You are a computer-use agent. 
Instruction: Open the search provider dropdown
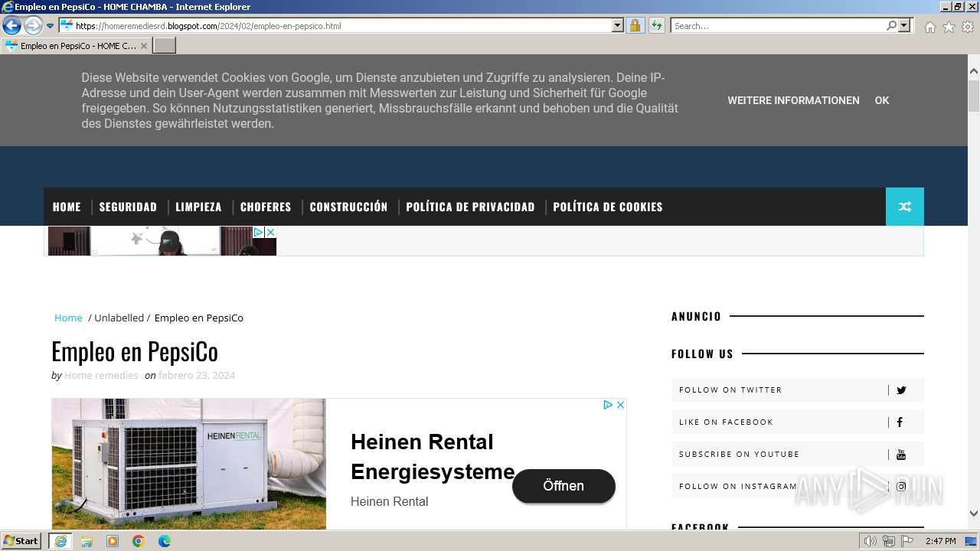click(904, 25)
